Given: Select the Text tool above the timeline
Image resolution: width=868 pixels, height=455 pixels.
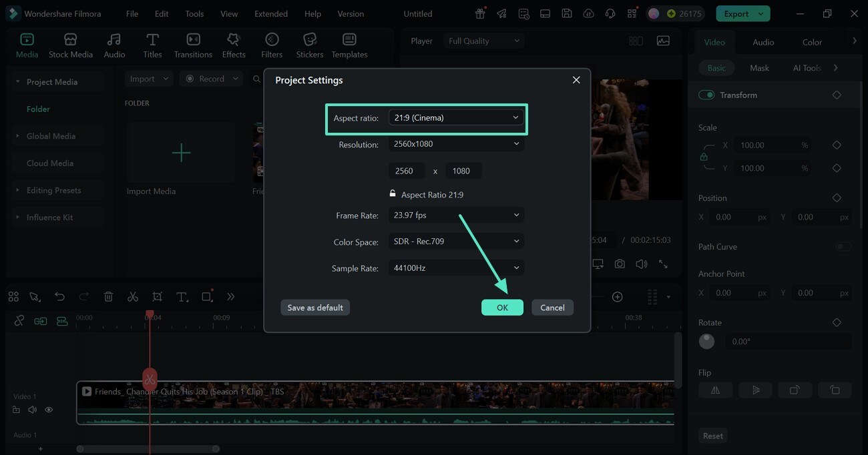Looking at the screenshot, I should pos(183,296).
